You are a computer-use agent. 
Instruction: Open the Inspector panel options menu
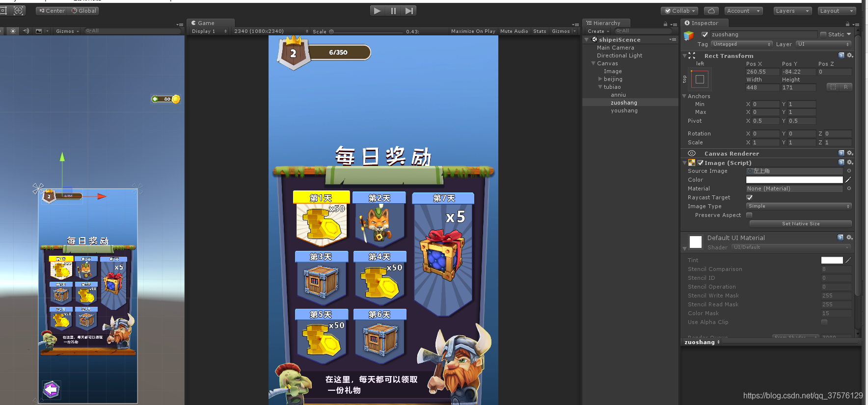[x=856, y=24]
